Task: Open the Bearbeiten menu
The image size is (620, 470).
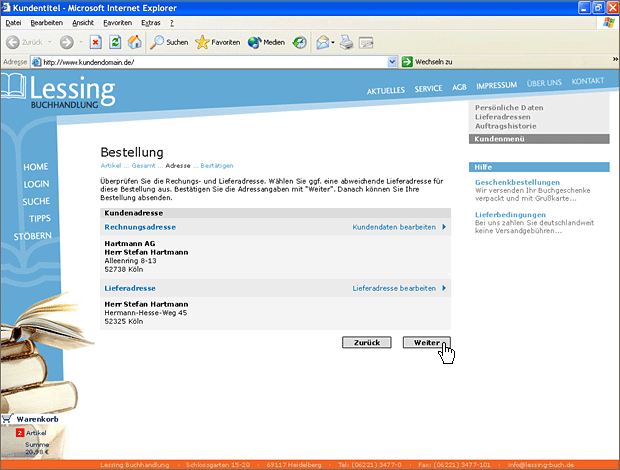Action: (x=47, y=23)
